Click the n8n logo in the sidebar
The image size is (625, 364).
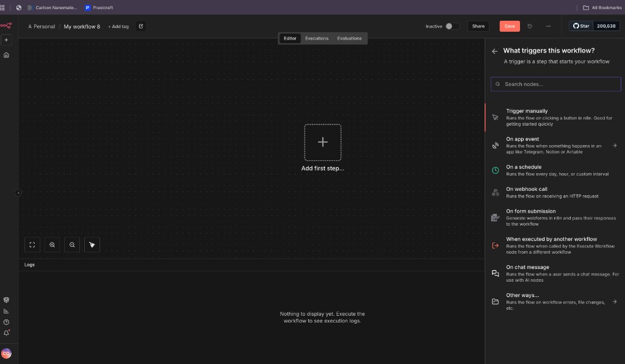click(6, 26)
